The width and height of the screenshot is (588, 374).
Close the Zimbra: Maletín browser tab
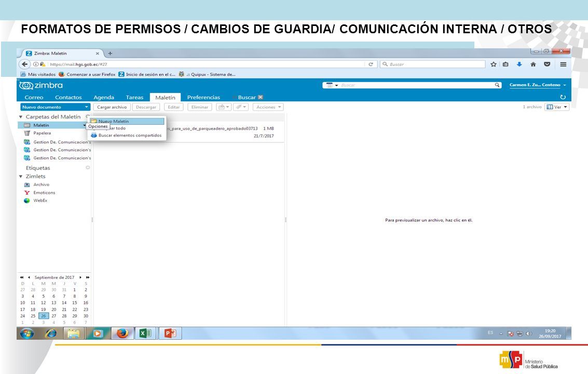point(97,54)
